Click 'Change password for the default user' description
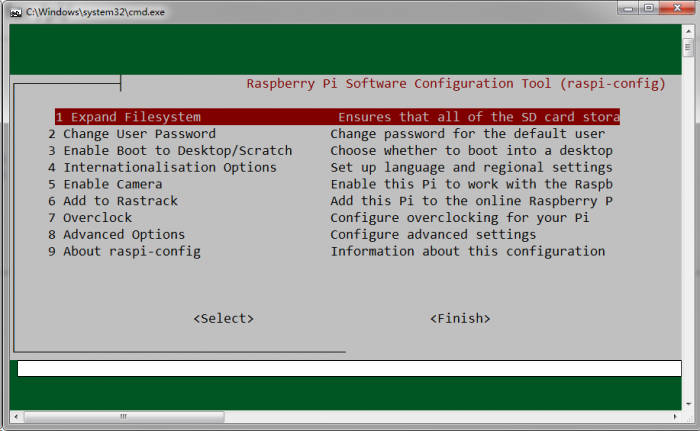Screen dimensions: 700x431 [467, 134]
